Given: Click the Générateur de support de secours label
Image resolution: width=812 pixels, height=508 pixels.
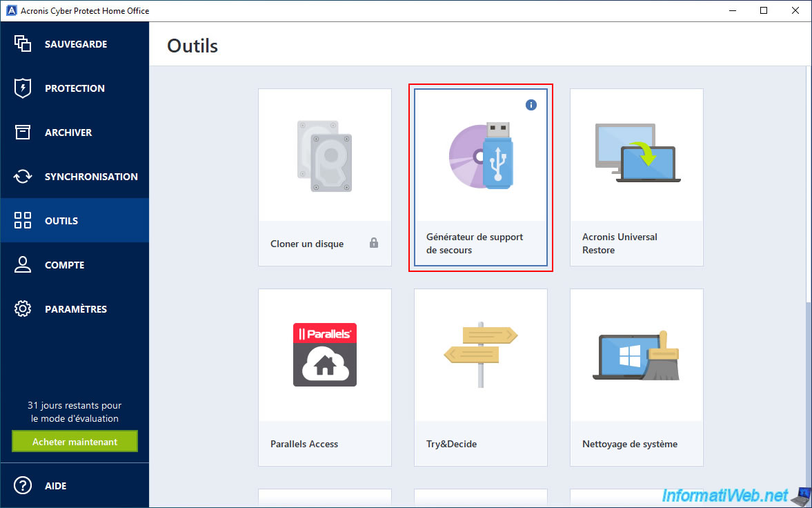Looking at the screenshot, I should coord(475,244).
